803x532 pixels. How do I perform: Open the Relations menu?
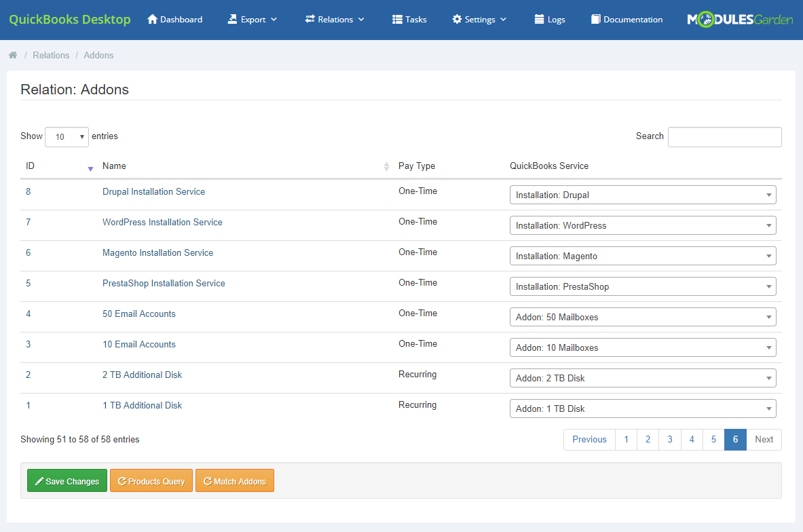pyautogui.click(x=335, y=19)
